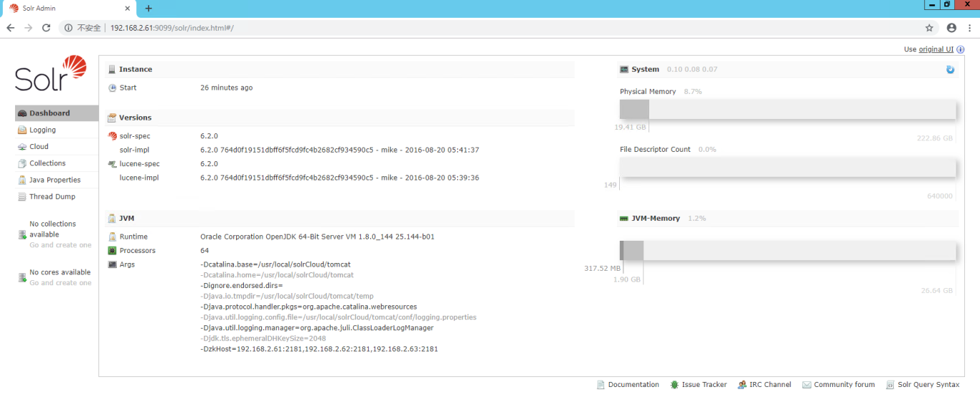The width and height of the screenshot is (980, 402).
Task: Open the Documentation link
Action: 628,385
